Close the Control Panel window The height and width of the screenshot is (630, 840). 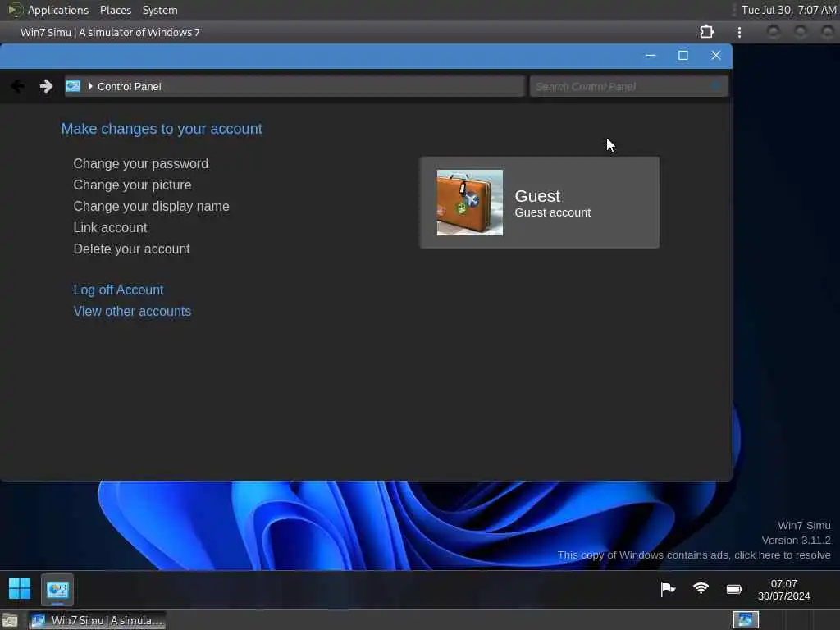coord(715,55)
